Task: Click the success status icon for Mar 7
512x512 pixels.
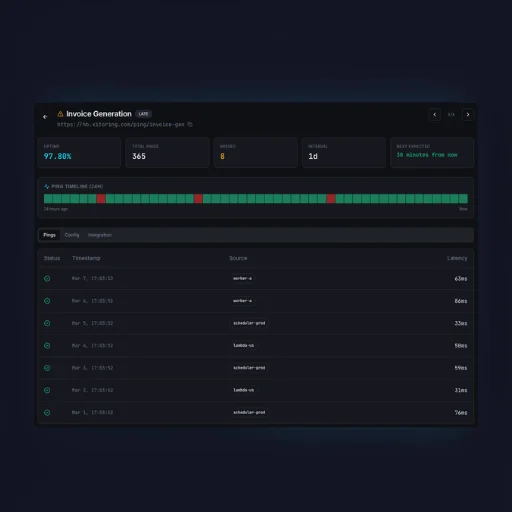Action: (x=47, y=279)
